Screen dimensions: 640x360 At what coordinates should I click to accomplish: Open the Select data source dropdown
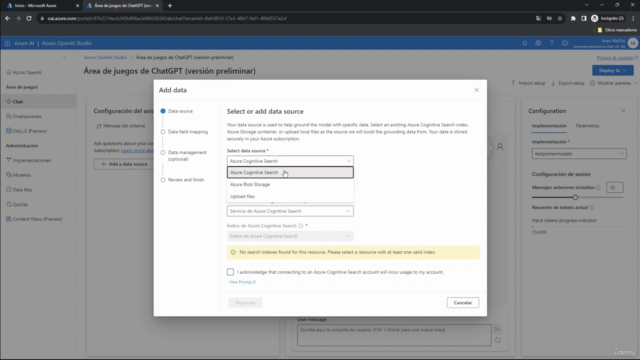(x=290, y=161)
